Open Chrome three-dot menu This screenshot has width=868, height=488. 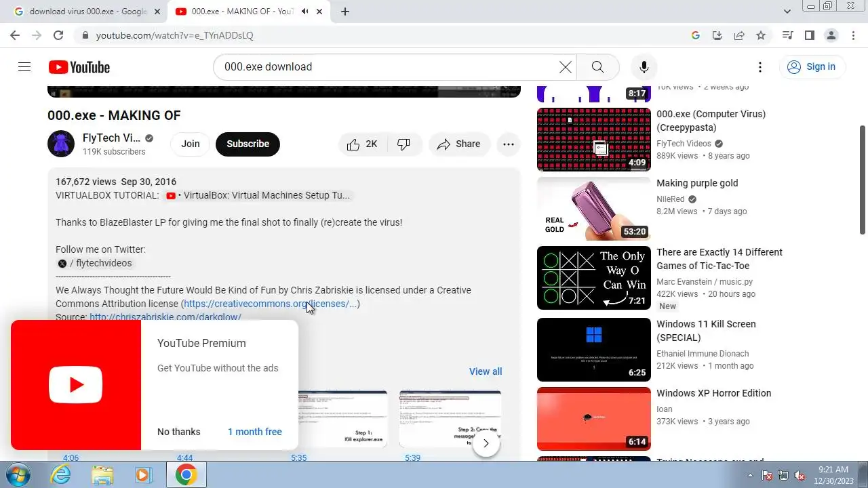pos(852,35)
